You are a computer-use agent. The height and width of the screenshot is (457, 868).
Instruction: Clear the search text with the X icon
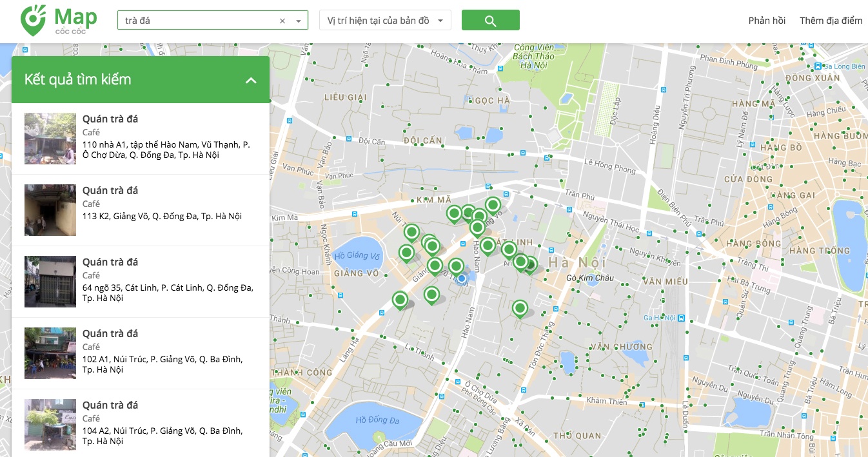[282, 21]
